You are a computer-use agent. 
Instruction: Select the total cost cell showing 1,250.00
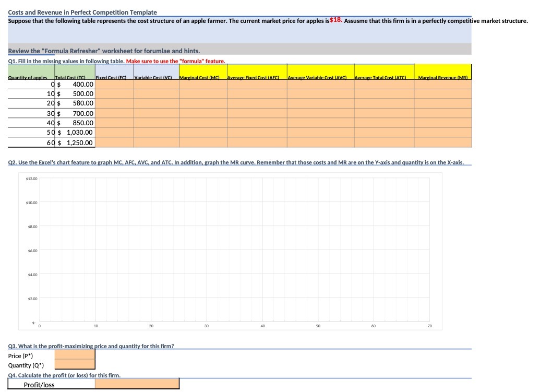point(75,142)
